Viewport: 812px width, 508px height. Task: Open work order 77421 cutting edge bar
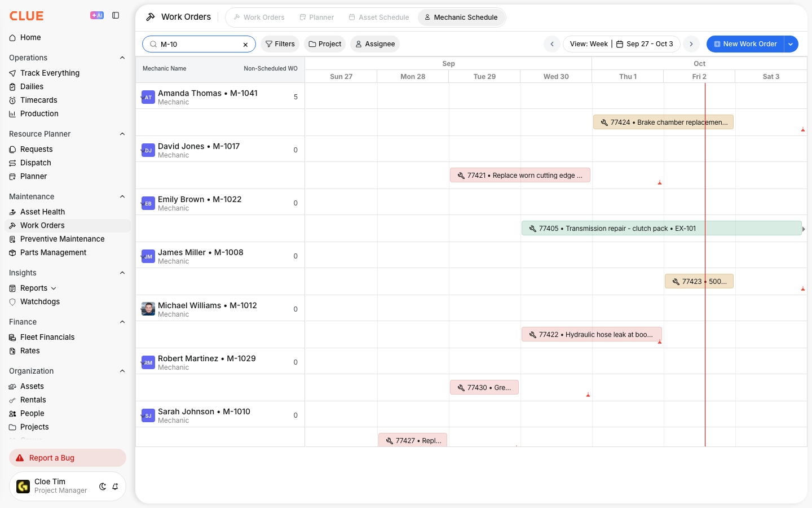(520, 176)
